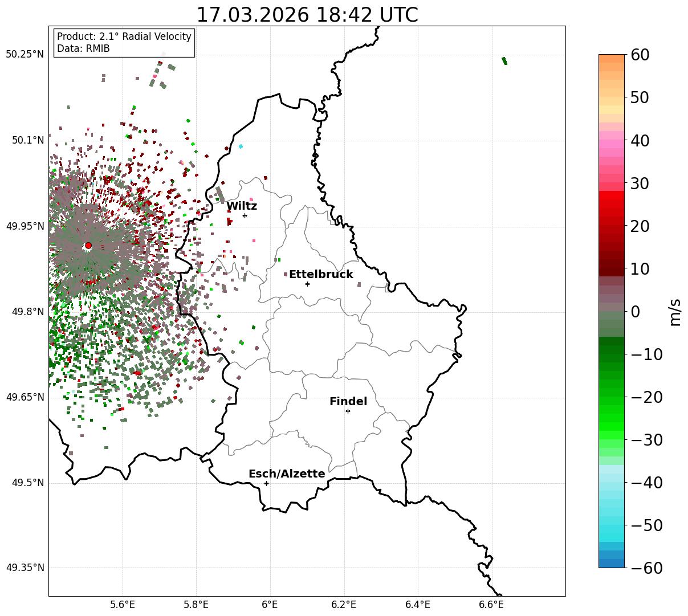Click the 'Product: 2.1° Radial Velocity' text

(x=124, y=36)
